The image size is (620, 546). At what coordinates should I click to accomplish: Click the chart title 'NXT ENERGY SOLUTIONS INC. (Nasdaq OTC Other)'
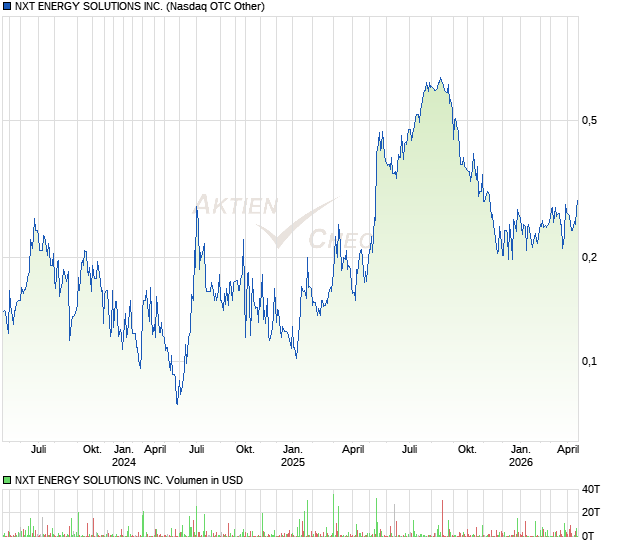point(140,6)
